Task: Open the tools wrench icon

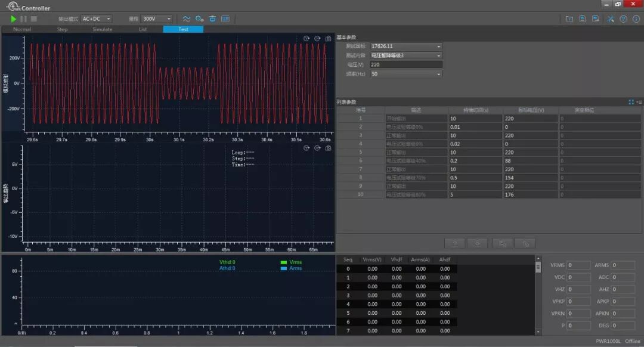Action: (611, 19)
